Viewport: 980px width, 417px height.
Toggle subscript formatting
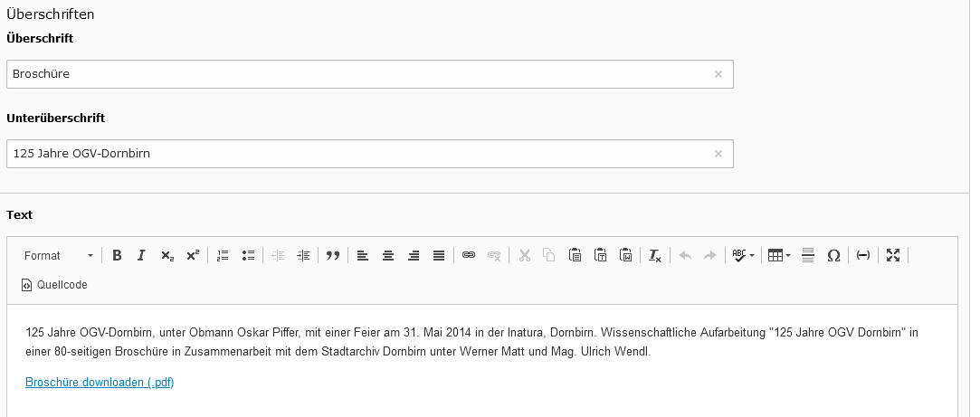point(167,256)
